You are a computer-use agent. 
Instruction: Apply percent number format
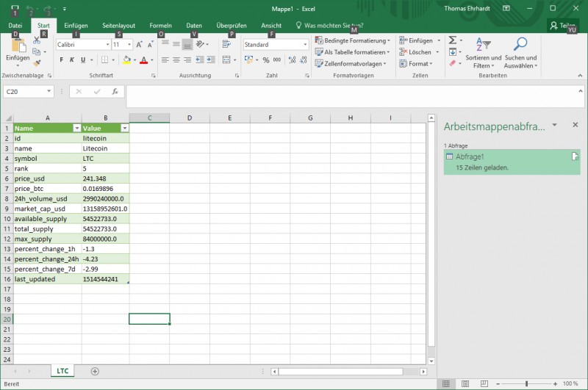pyautogui.click(x=266, y=60)
